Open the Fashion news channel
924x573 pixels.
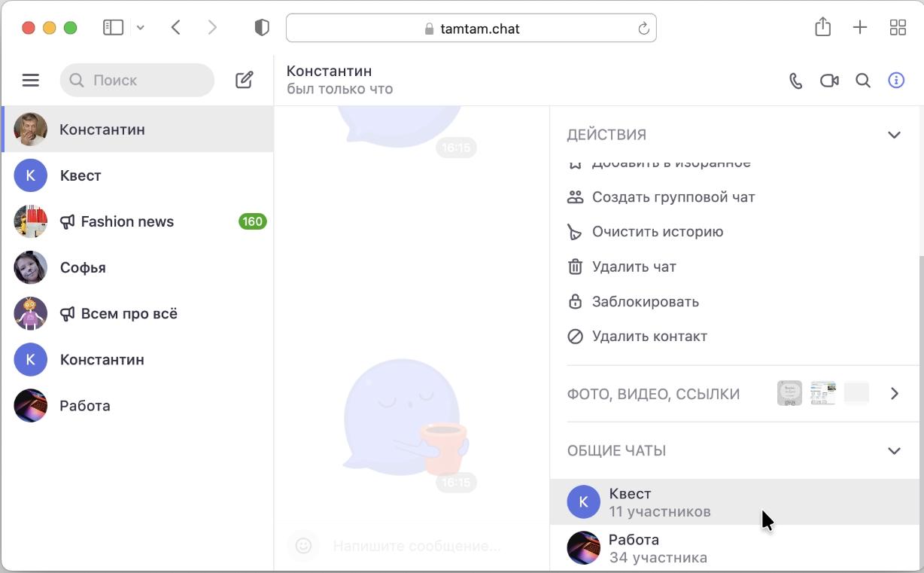(x=127, y=221)
